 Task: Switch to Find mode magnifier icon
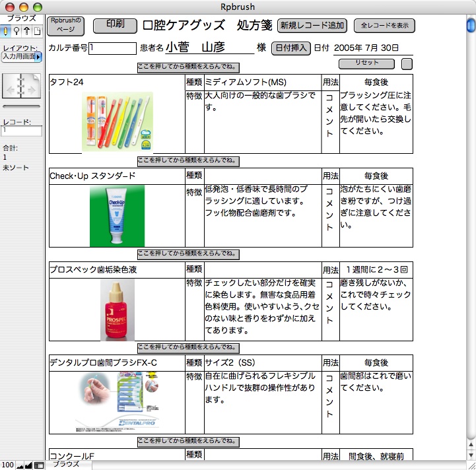point(17,31)
